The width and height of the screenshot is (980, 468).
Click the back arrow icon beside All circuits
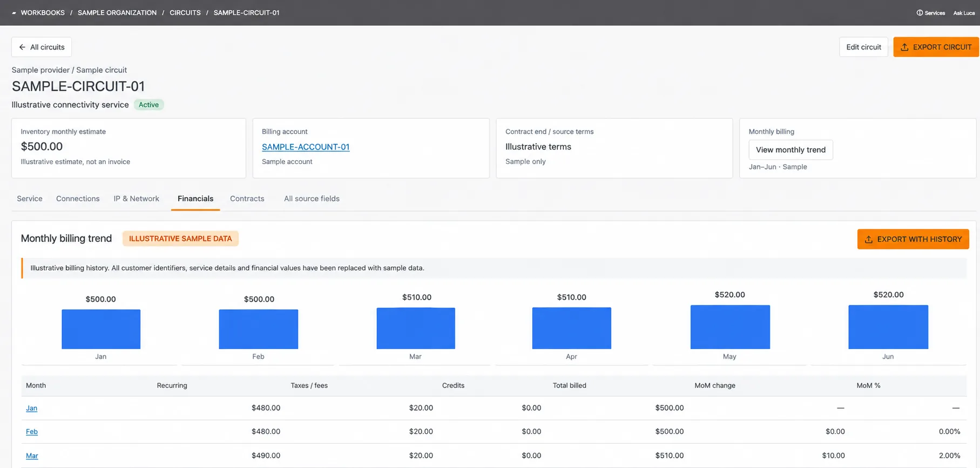[22, 48]
